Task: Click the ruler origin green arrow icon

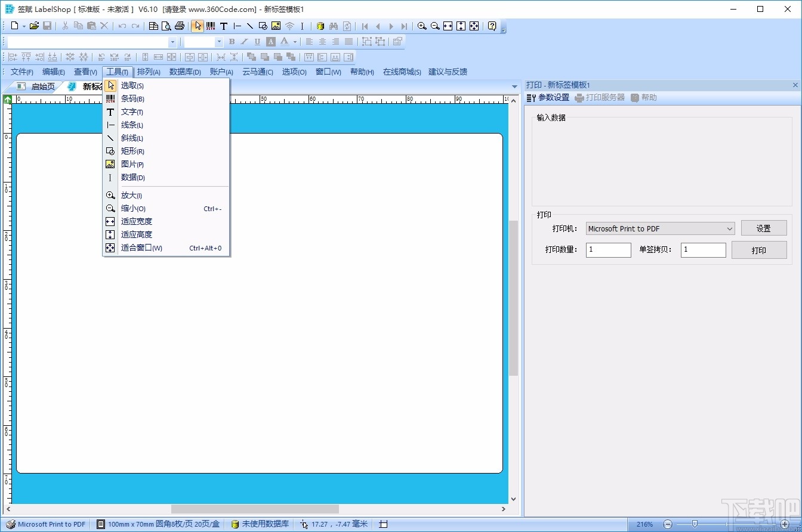Action: click(8, 99)
